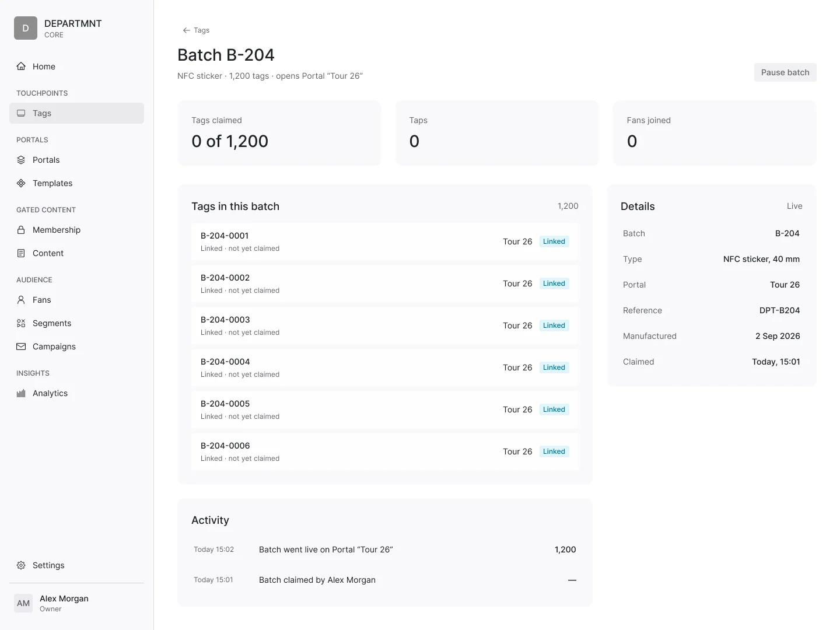Click the Home house icon
Screen dimensions: 840x630
coord(21,66)
